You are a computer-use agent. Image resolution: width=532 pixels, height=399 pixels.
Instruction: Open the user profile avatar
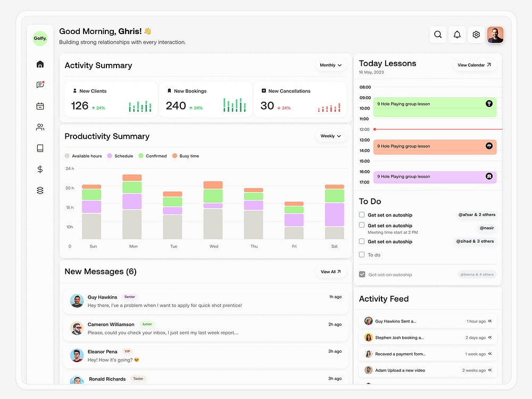click(x=495, y=35)
